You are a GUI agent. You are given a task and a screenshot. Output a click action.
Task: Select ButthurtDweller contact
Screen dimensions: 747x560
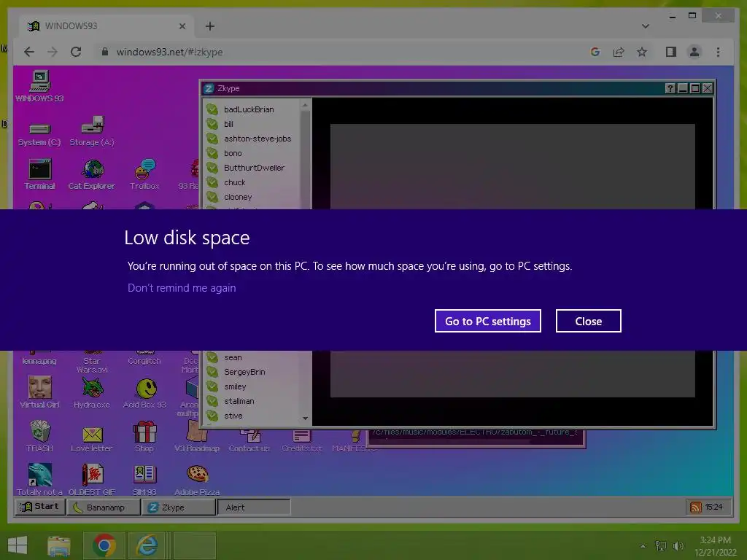[252, 168]
